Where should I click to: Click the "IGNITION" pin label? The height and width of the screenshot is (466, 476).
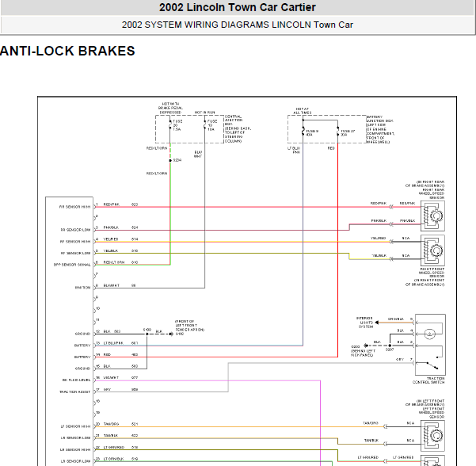(x=82, y=288)
